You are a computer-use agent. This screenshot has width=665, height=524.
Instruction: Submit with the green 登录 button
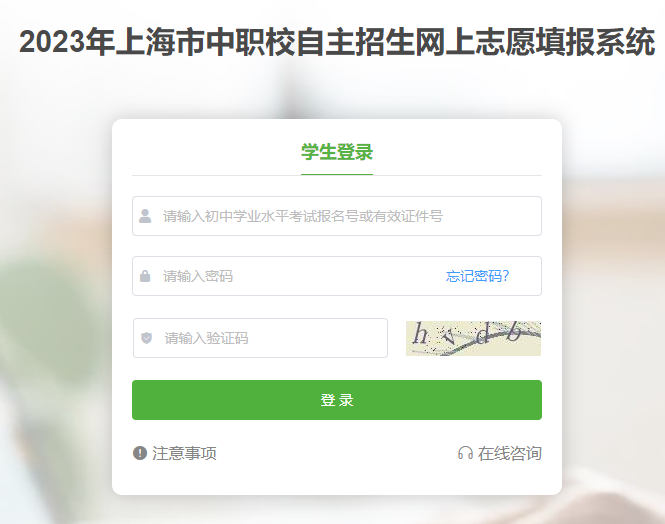coord(337,400)
